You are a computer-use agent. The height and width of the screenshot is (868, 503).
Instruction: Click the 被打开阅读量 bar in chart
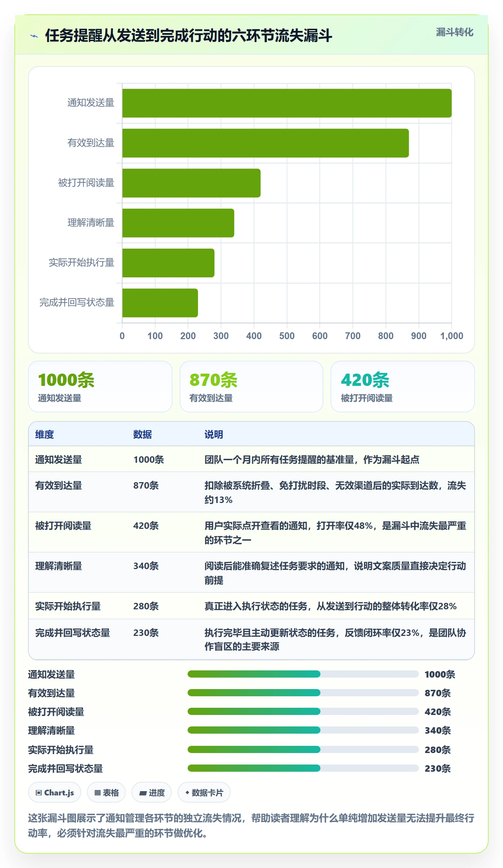(x=191, y=183)
